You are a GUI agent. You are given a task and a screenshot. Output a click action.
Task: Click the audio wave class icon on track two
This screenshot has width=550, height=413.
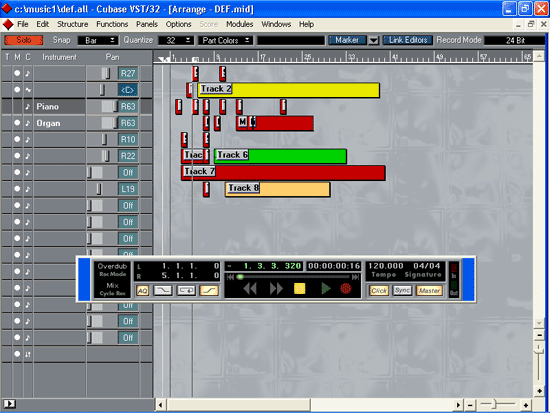28,90
